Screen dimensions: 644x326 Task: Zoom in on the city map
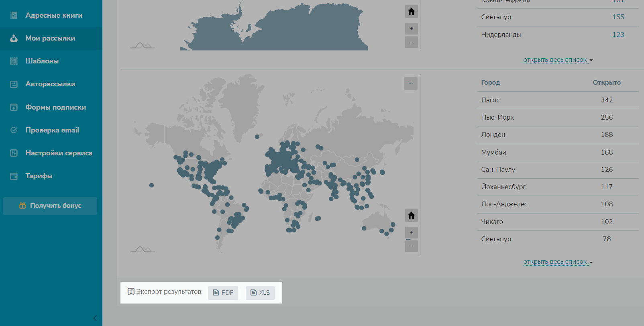(x=411, y=232)
